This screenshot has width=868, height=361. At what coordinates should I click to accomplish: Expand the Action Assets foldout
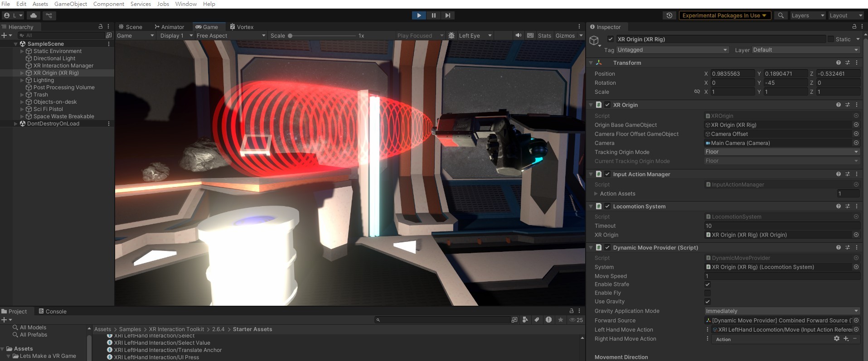point(596,193)
